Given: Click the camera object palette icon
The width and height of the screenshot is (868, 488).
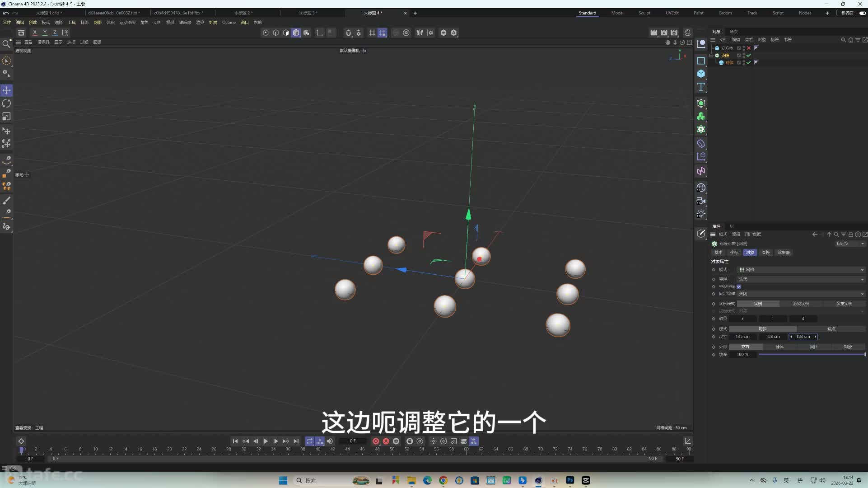Looking at the screenshot, I should 701,201.
